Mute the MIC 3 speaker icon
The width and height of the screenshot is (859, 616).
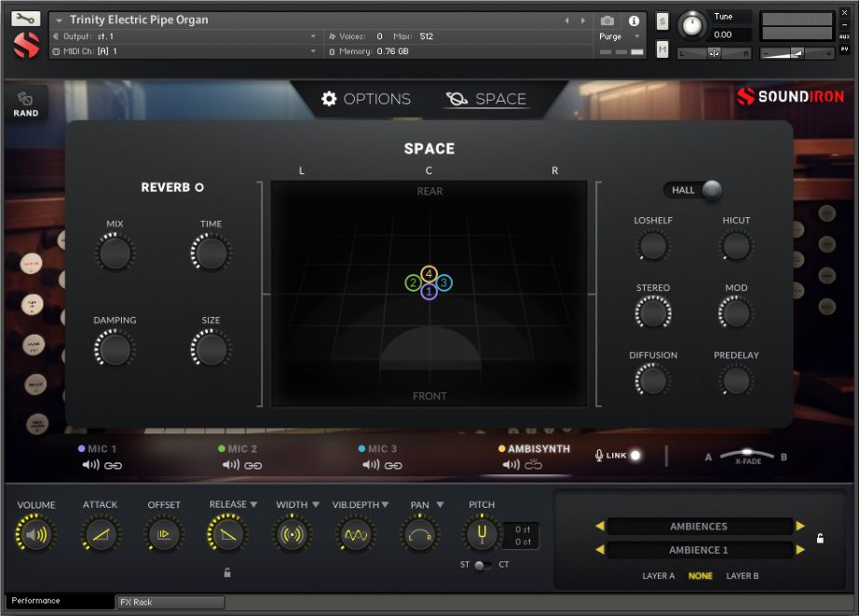pos(371,465)
